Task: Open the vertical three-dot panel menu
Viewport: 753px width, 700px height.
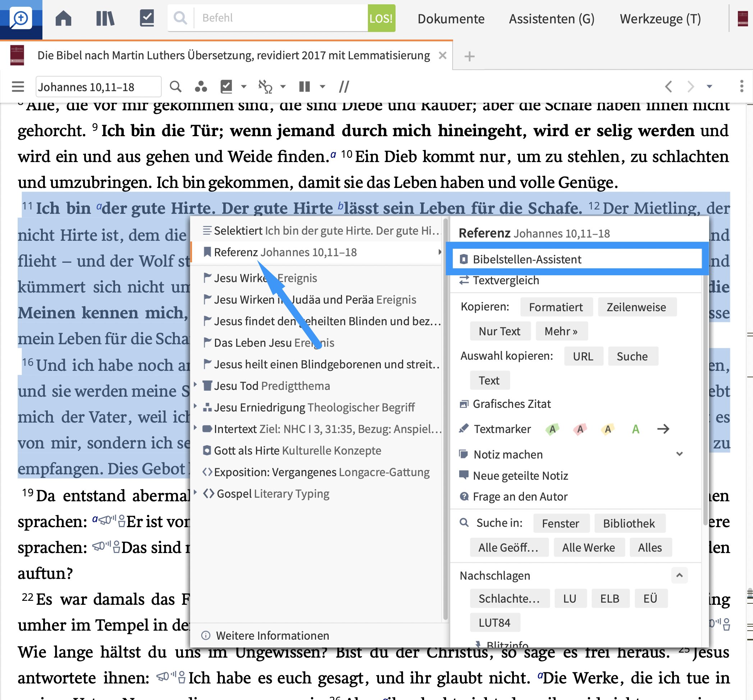Action: pyautogui.click(x=741, y=86)
